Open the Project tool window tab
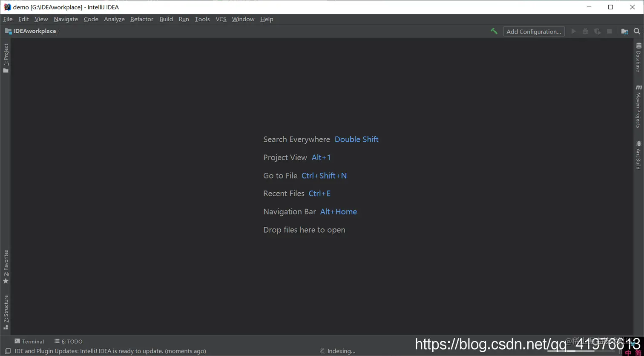Screen dimensions: 644x356 pyautogui.click(x=6, y=58)
